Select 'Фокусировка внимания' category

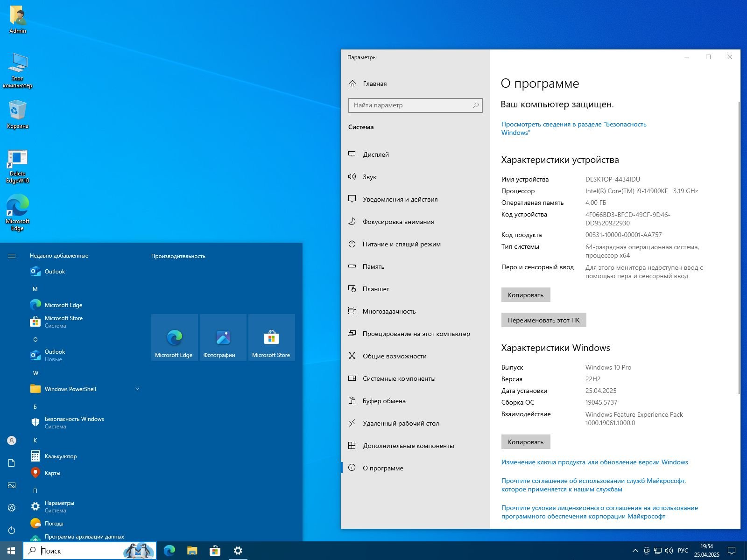(415, 222)
